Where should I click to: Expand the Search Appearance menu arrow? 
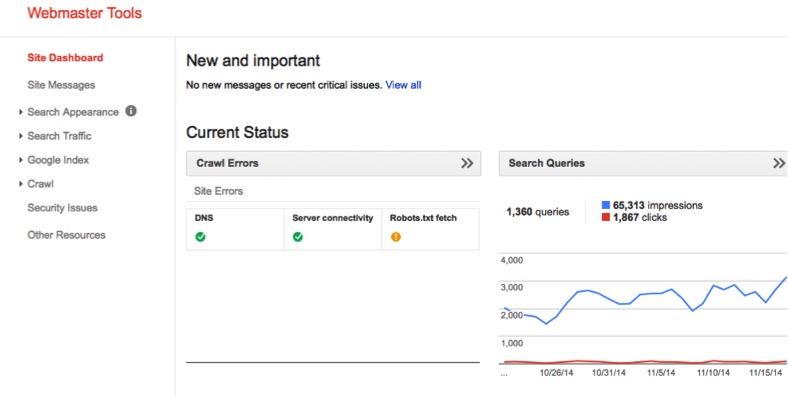[x=21, y=112]
